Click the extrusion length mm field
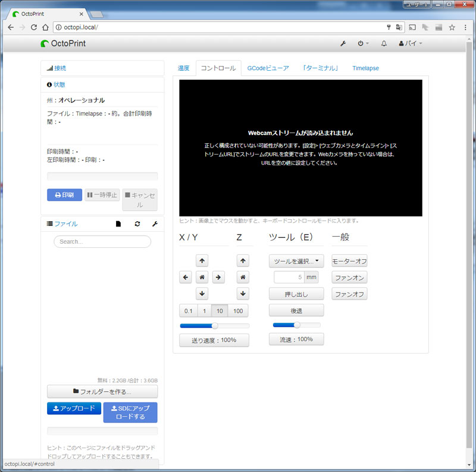This screenshot has height=472, width=476. [x=289, y=277]
